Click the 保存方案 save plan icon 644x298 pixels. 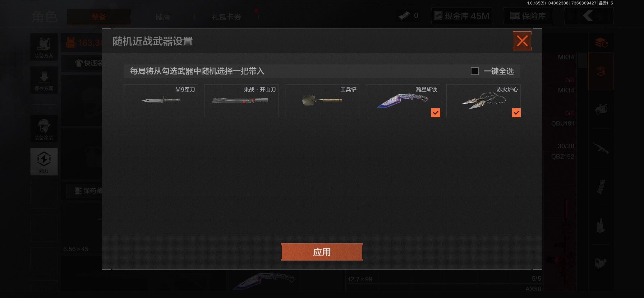[44, 80]
